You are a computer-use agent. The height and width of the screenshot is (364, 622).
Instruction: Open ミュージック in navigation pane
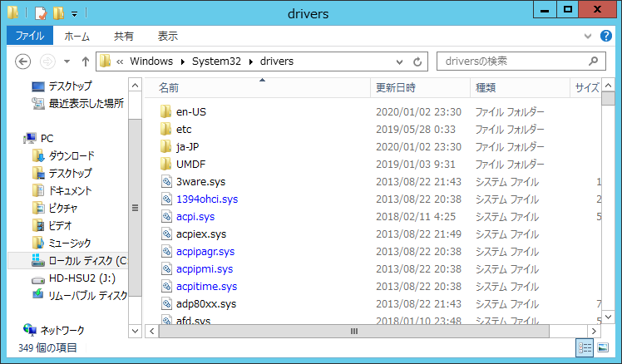pyautogui.click(x=69, y=243)
